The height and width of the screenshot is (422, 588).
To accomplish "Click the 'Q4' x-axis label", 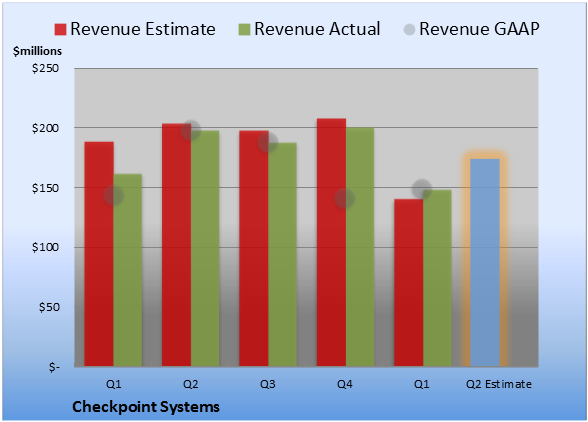I will coord(345,384).
